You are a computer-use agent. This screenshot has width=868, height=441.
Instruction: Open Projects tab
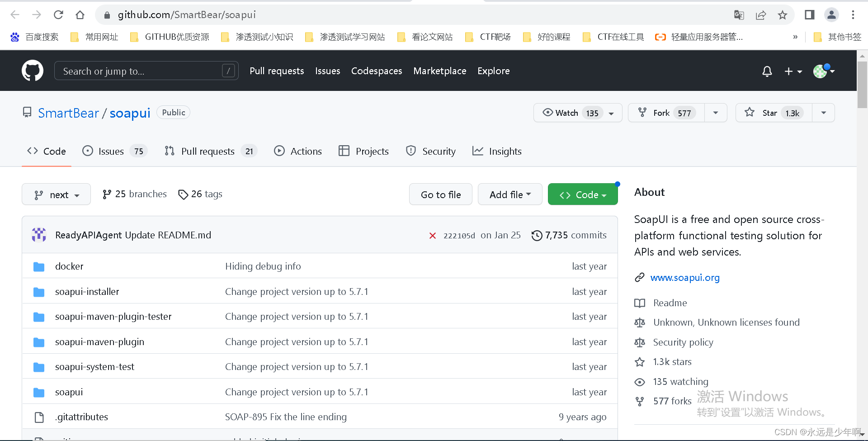pyautogui.click(x=363, y=152)
